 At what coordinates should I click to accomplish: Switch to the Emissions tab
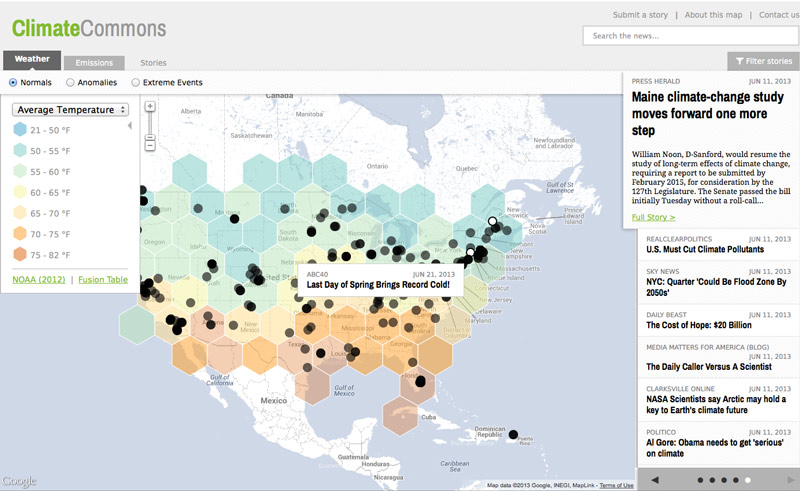coord(94,63)
